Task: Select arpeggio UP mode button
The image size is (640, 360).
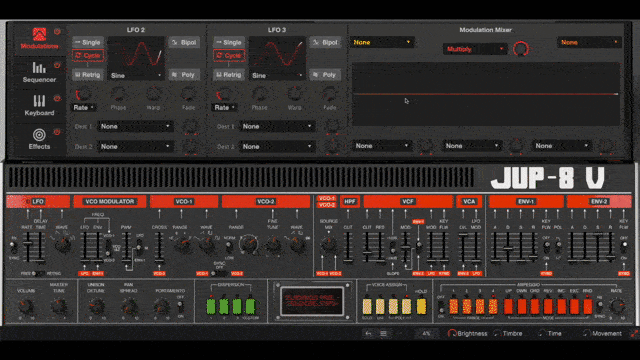Action: (508, 306)
